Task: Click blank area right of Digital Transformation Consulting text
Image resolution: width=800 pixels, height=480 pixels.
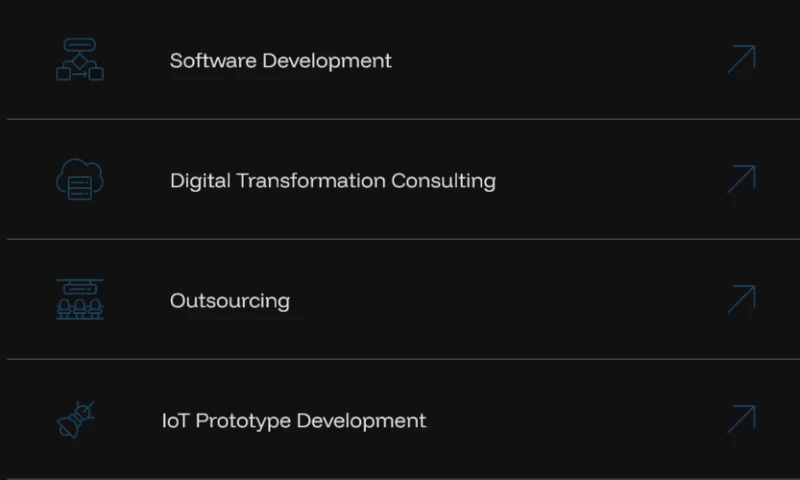Action: point(610,180)
